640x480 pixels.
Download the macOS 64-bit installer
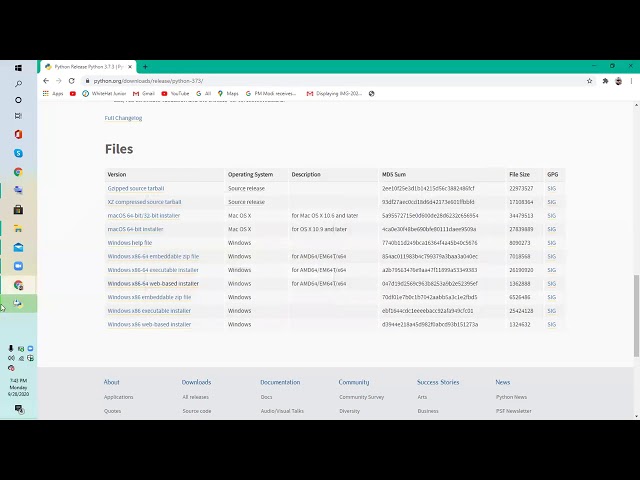[x=136, y=229]
